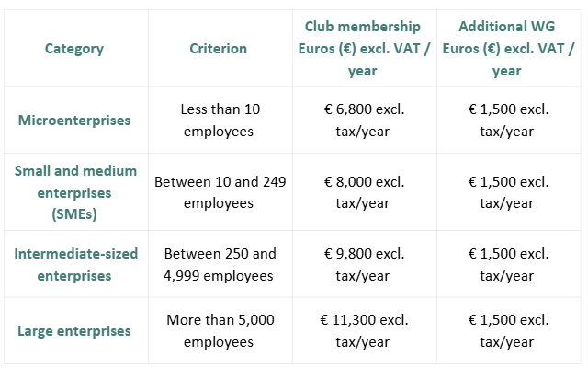The height and width of the screenshot is (368, 588).
Task: Select the € 11,300 membership price cell
Action: pyautogui.click(x=363, y=331)
